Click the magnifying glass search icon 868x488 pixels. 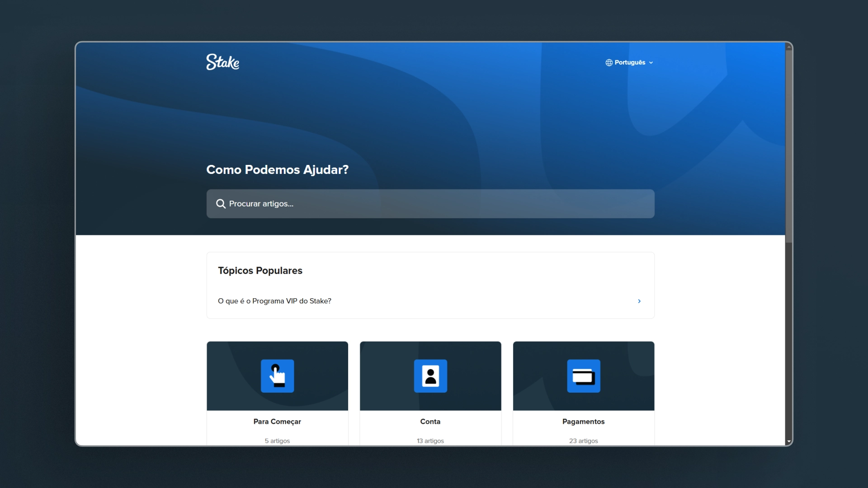(x=221, y=204)
